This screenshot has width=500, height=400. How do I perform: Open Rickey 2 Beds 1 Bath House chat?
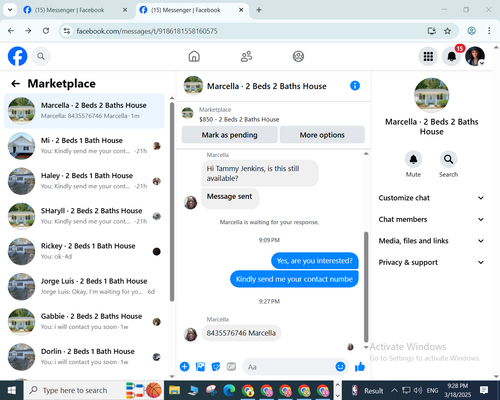(84, 251)
